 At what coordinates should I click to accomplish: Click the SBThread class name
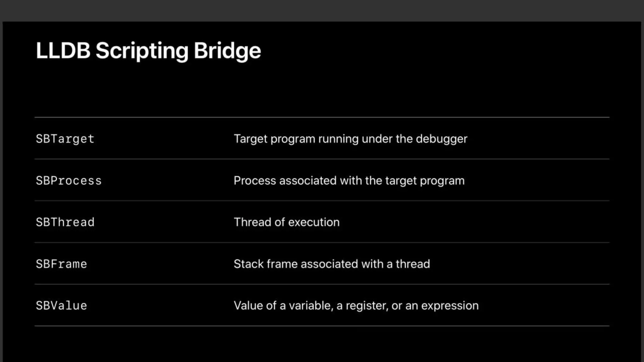pyautogui.click(x=65, y=222)
